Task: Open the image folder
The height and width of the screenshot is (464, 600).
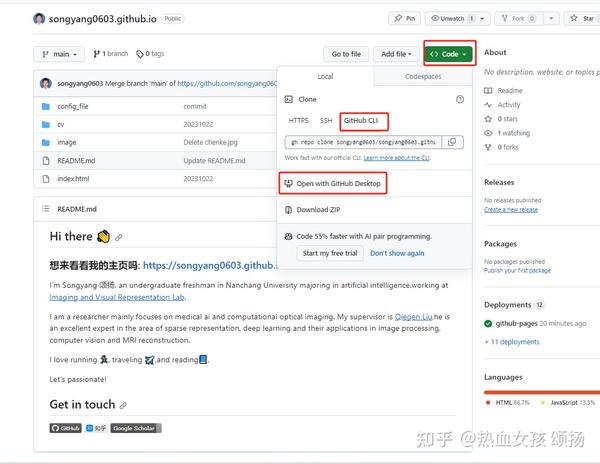Action: tap(67, 142)
